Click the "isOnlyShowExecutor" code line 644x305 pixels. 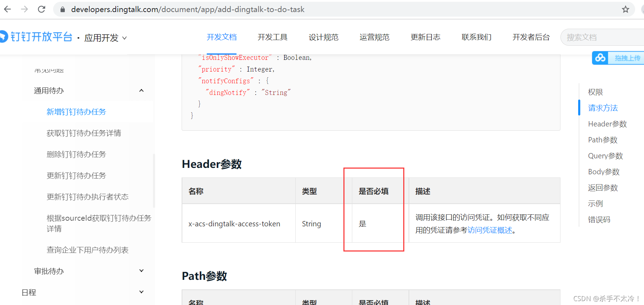(x=255, y=57)
